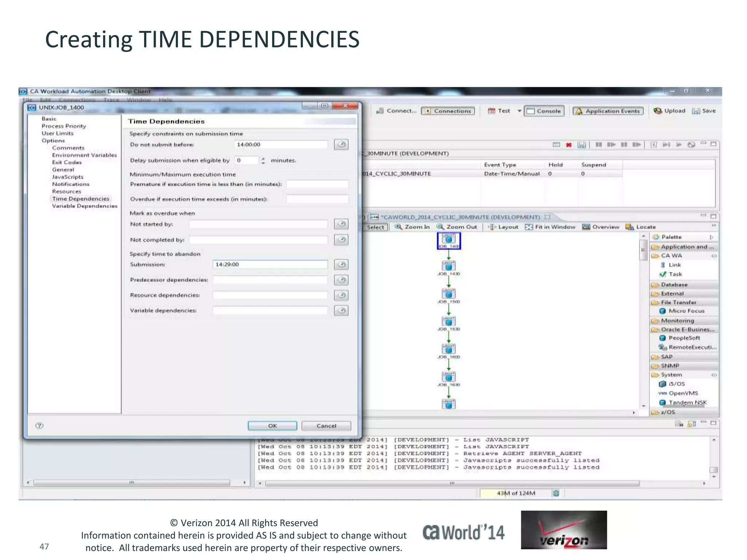The image size is (747, 560).
Task: Click OK button in dialog
Action: [x=272, y=426]
